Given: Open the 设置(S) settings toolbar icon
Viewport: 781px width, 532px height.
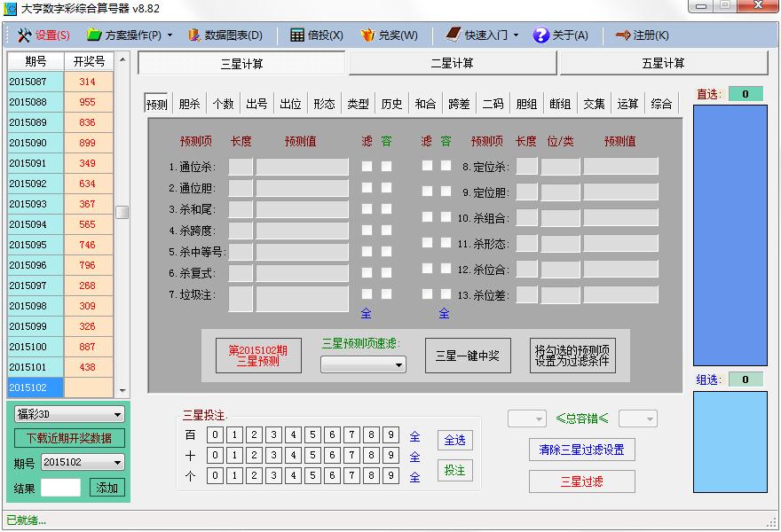Looking at the screenshot, I should [24, 35].
